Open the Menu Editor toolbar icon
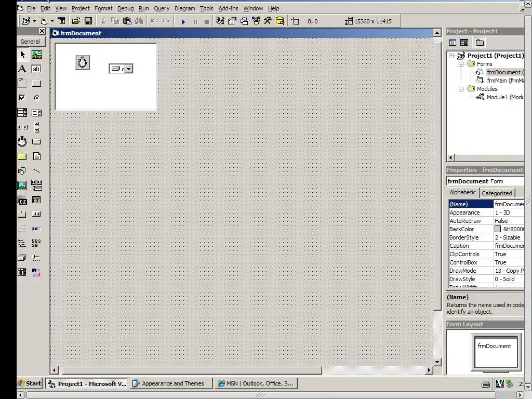This screenshot has height=399, width=532. click(x=61, y=21)
